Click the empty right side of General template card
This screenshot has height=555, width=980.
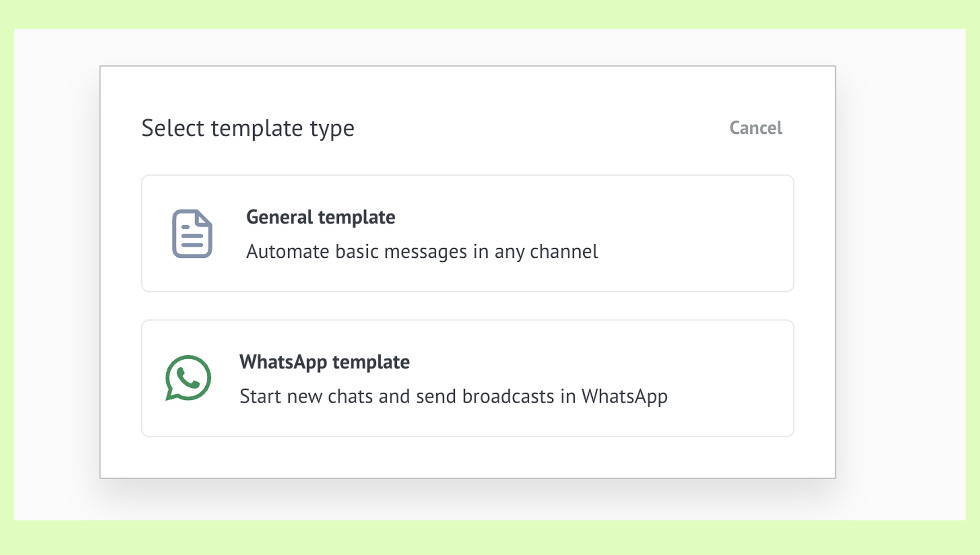705,233
